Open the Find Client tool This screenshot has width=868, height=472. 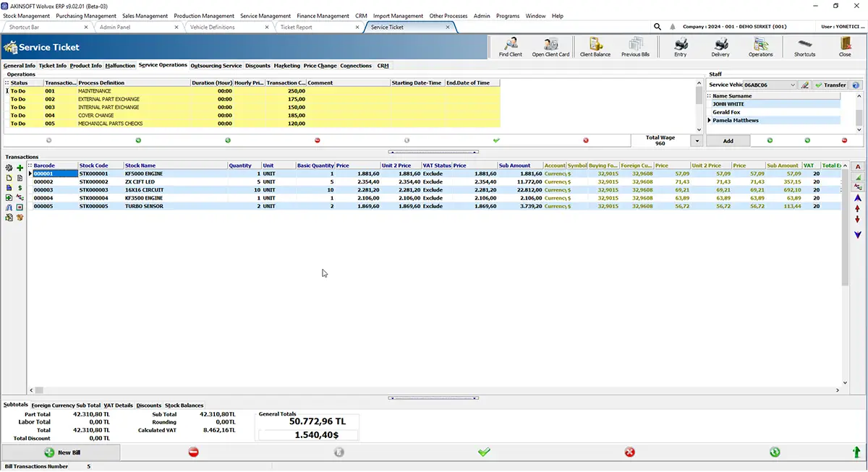pyautogui.click(x=510, y=47)
